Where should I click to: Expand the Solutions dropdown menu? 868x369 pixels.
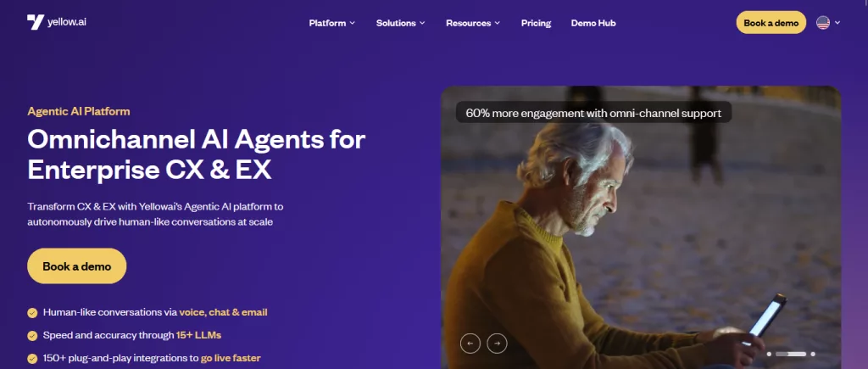401,23
